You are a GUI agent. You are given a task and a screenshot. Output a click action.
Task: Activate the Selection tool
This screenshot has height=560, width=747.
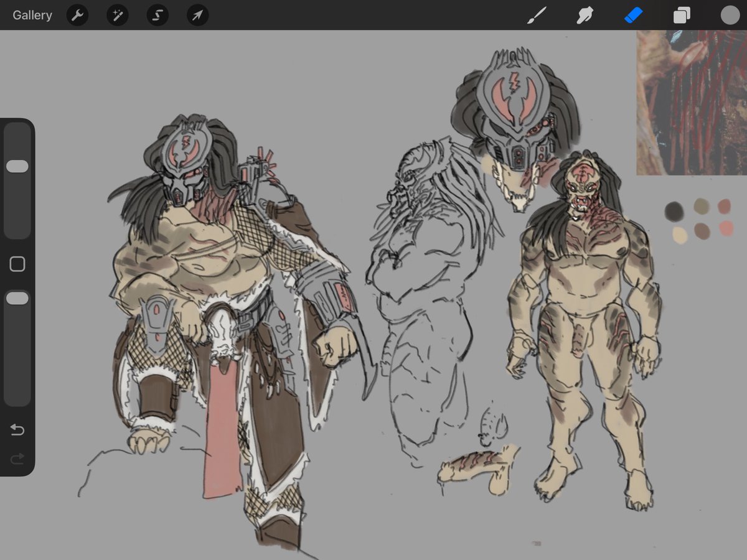click(x=157, y=16)
